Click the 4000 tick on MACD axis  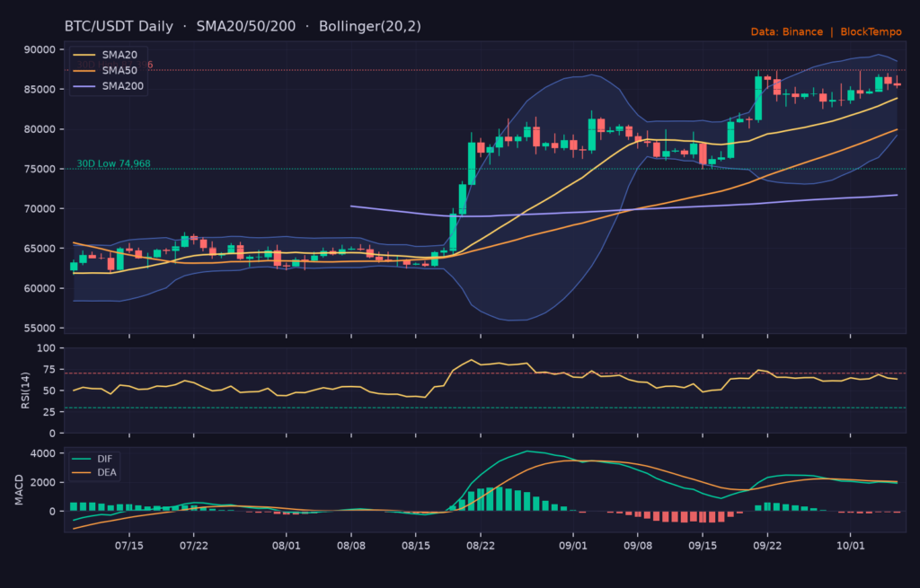[x=43, y=453]
